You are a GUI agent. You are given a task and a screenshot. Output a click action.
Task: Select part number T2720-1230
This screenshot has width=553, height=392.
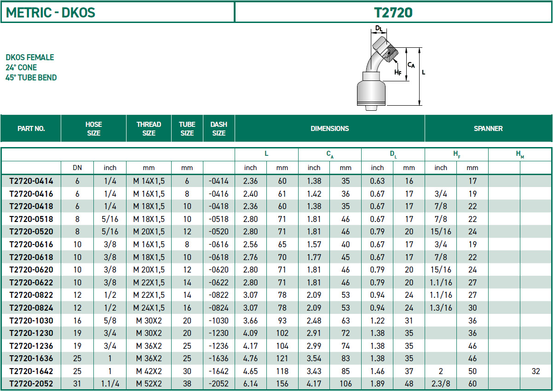tap(31, 333)
